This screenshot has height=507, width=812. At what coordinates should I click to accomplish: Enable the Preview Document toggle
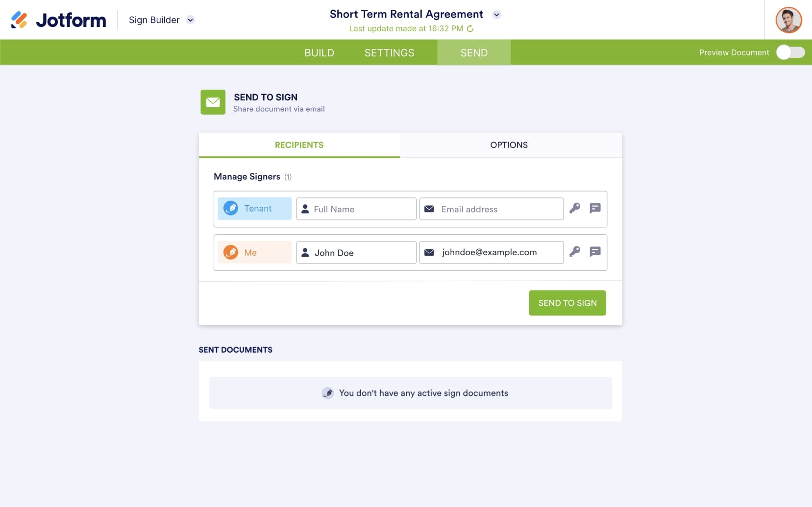pyautogui.click(x=790, y=52)
